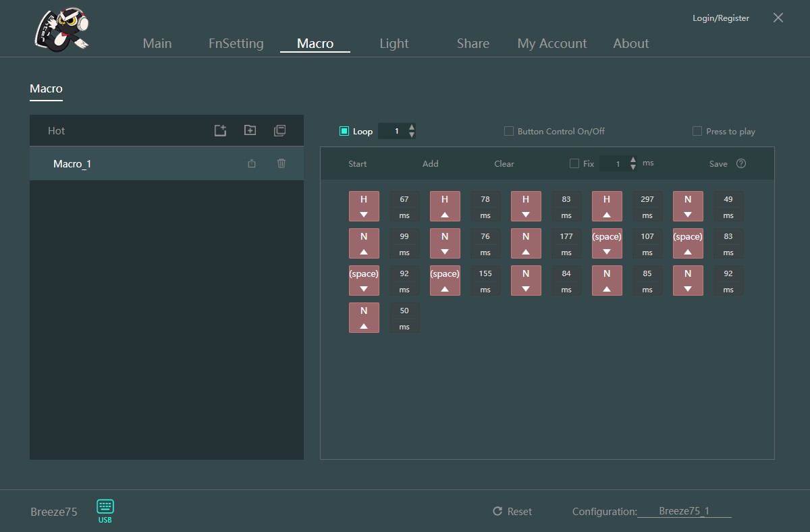
Task: Click the Reset refresh icon
Action: (x=497, y=512)
